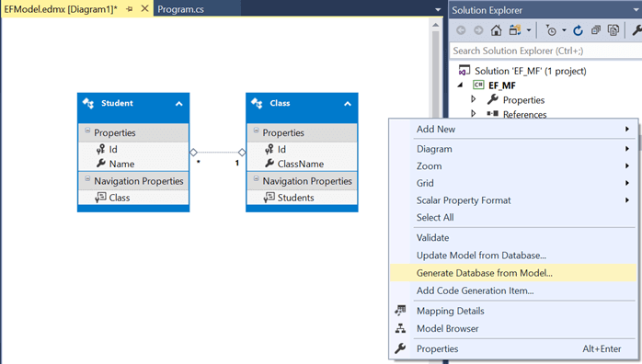Screen dimensions: 642x364
Task: Open the Pending Changes Filter dropdown arrow
Action: 564,30
